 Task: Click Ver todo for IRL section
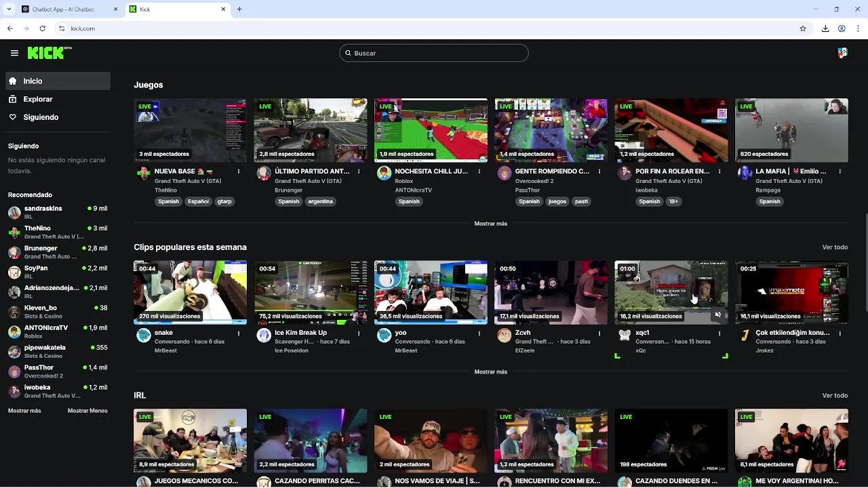(835, 396)
